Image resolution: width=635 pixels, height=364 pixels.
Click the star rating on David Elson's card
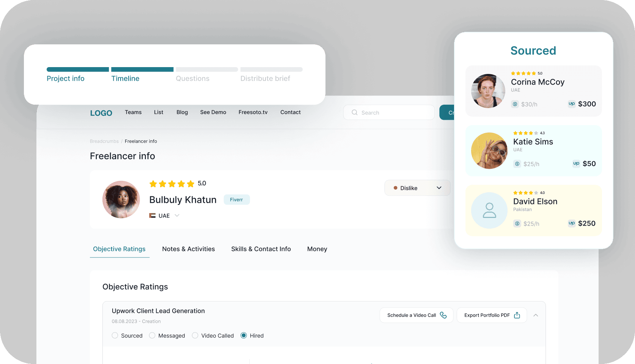tap(526, 193)
